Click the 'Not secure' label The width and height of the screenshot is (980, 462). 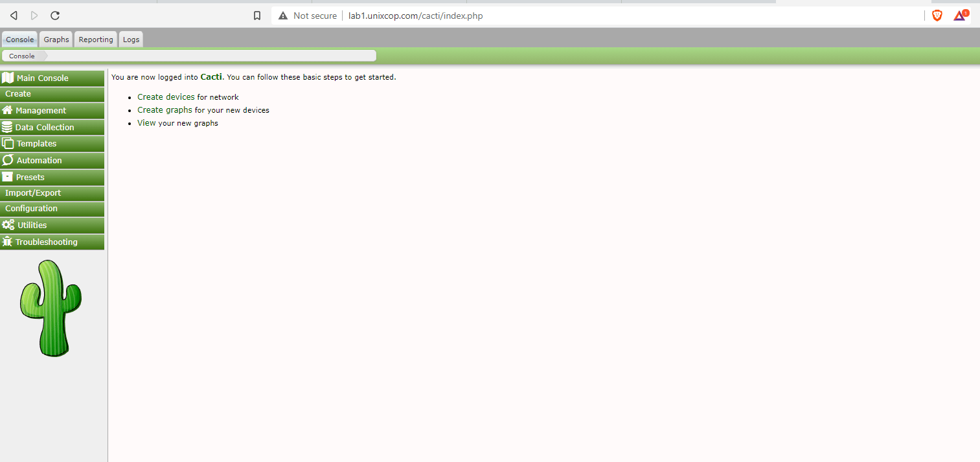[315, 16]
